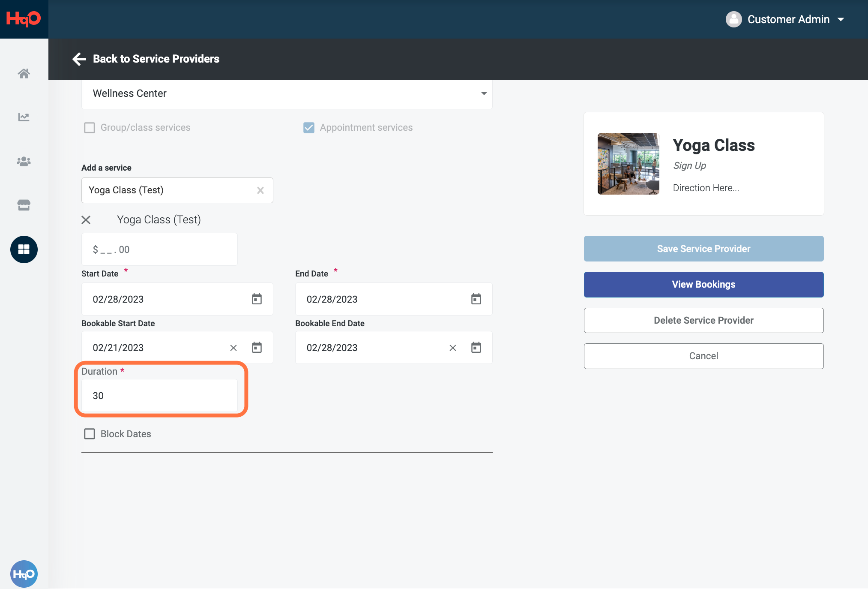The width and height of the screenshot is (868, 589).
Task: Clear the Add a service selection
Action: click(260, 190)
